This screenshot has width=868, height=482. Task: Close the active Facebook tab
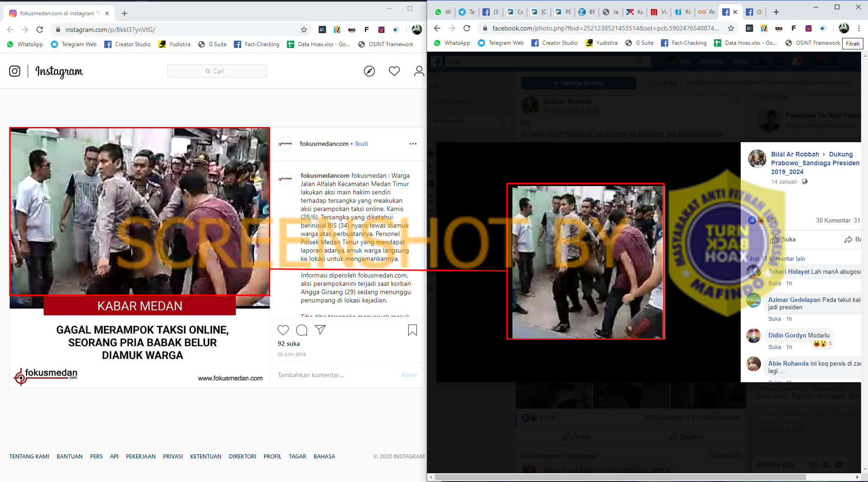point(735,12)
